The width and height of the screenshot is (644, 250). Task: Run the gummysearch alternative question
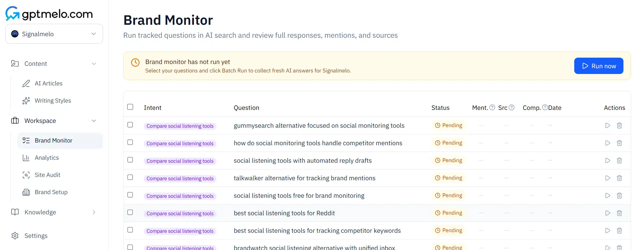pyautogui.click(x=608, y=126)
